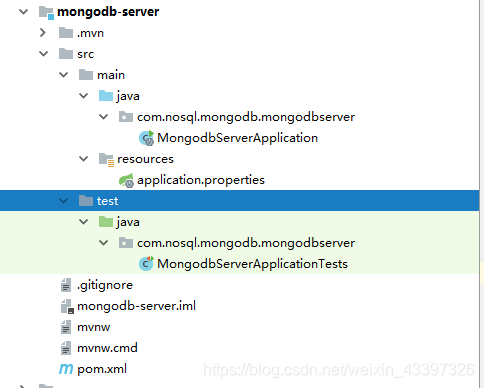Open MongodbServerApplication class

(237, 138)
